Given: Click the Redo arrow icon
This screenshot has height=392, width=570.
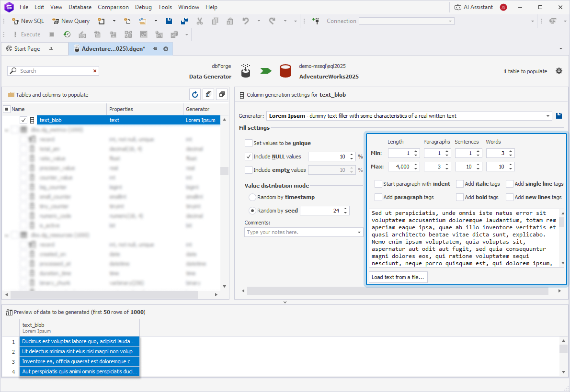Looking at the screenshot, I should [x=272, y=21].
